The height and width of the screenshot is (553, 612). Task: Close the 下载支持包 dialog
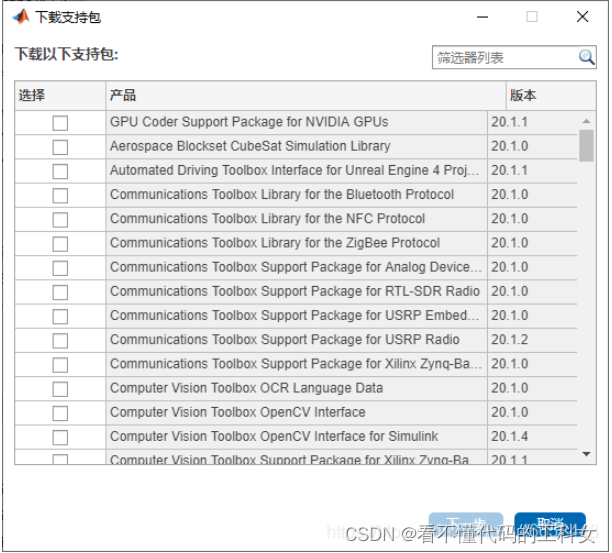(582, 17)
